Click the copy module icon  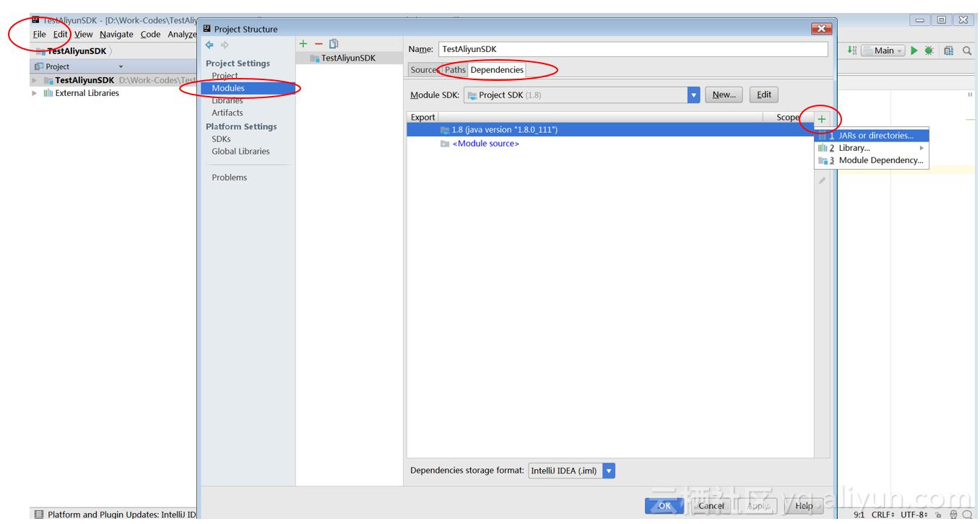[334, 45]
